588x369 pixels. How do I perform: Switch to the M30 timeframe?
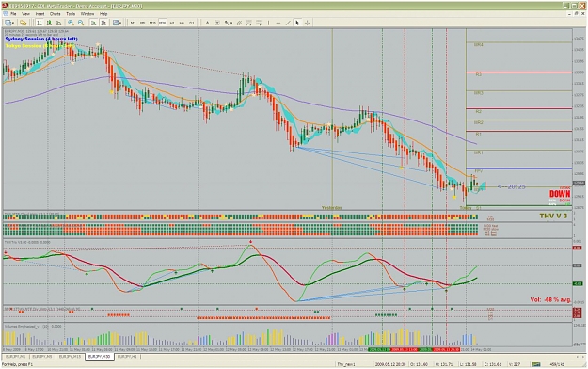(163, 23)
